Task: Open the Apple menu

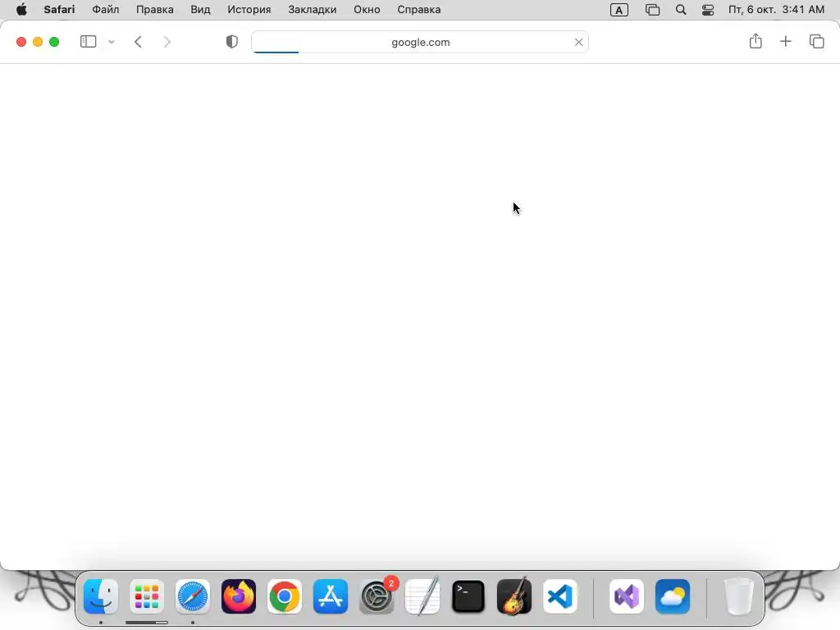Action: coord(21,10)
